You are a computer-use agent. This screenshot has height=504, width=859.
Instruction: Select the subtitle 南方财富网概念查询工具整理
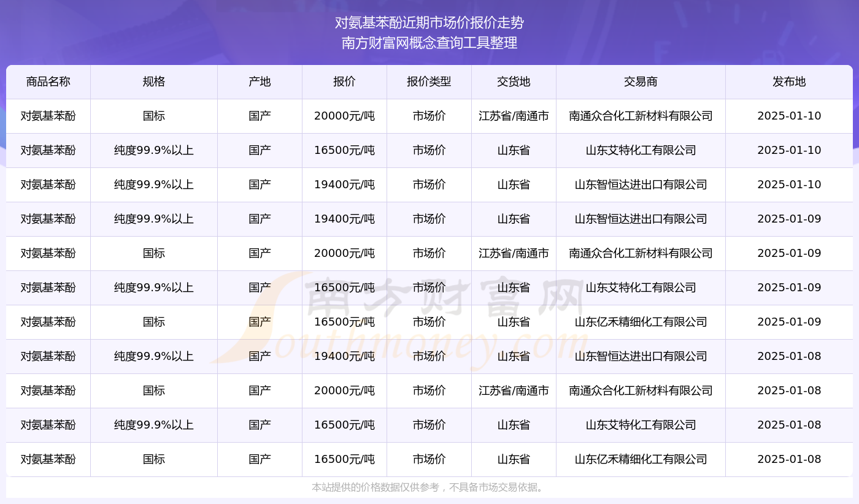click(429, 43)
